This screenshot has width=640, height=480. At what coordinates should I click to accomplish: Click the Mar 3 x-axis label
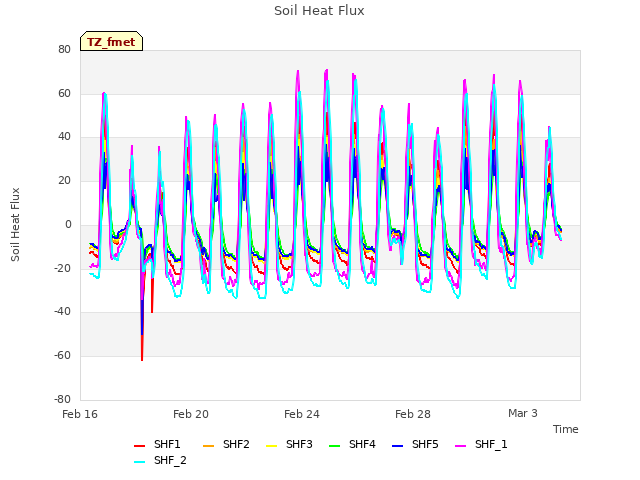click(523, 413)
